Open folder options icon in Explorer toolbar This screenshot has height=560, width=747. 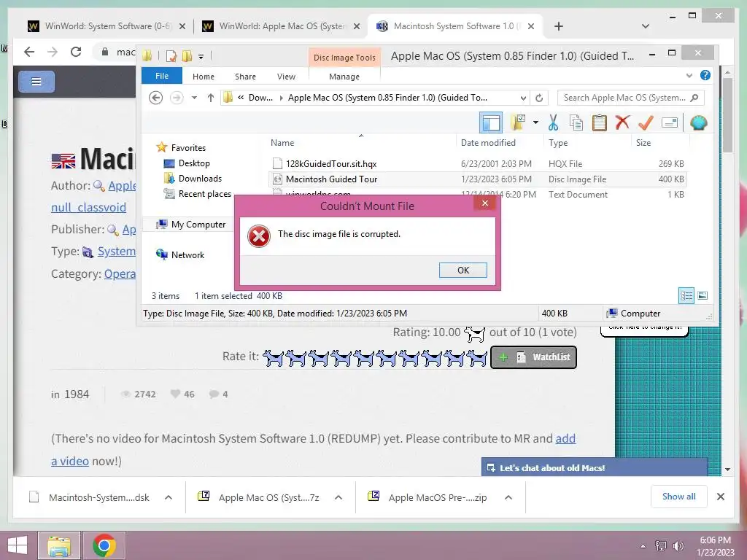pos(519,122)
